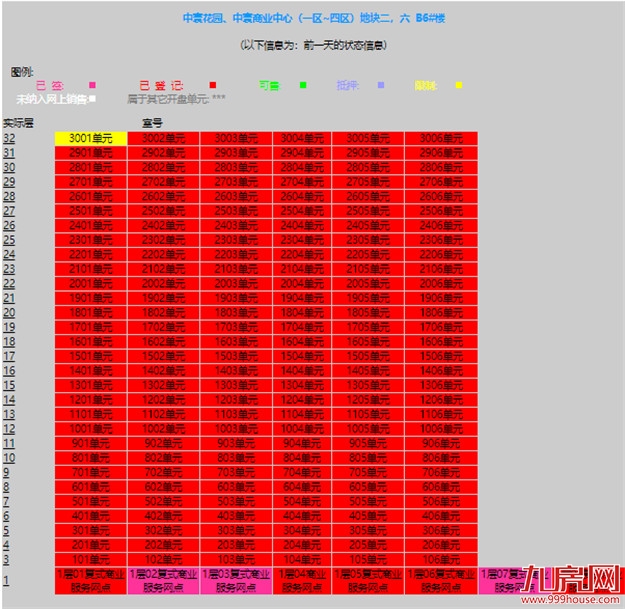This screenshot has height=609, width=625.
Task: Click the green 可售 legend swatch
Action: [x=303, y=86]
